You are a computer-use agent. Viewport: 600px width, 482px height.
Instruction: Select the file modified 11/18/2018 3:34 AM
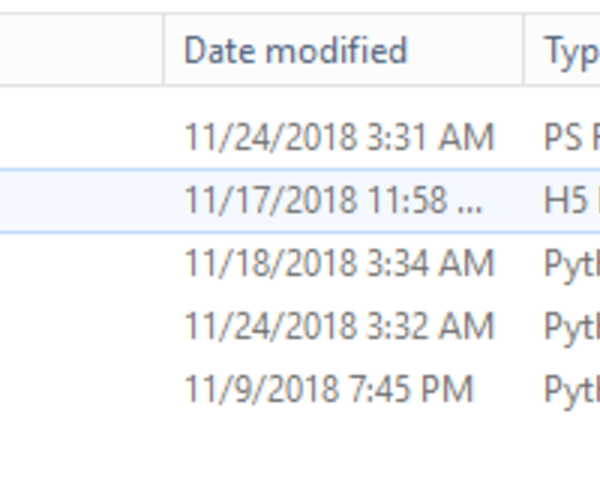point(339,263)
